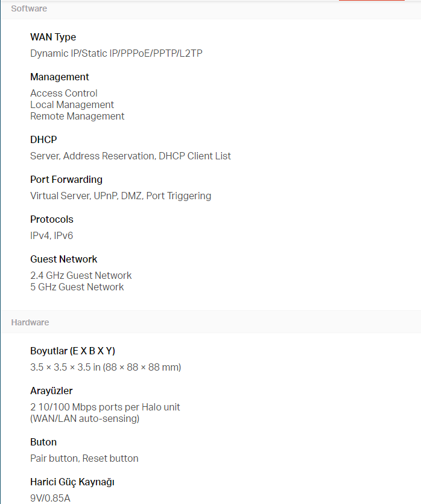Viewport: 421px width, 504px height.
Task: Click the DHCP heading
Action: pos(43,140)
